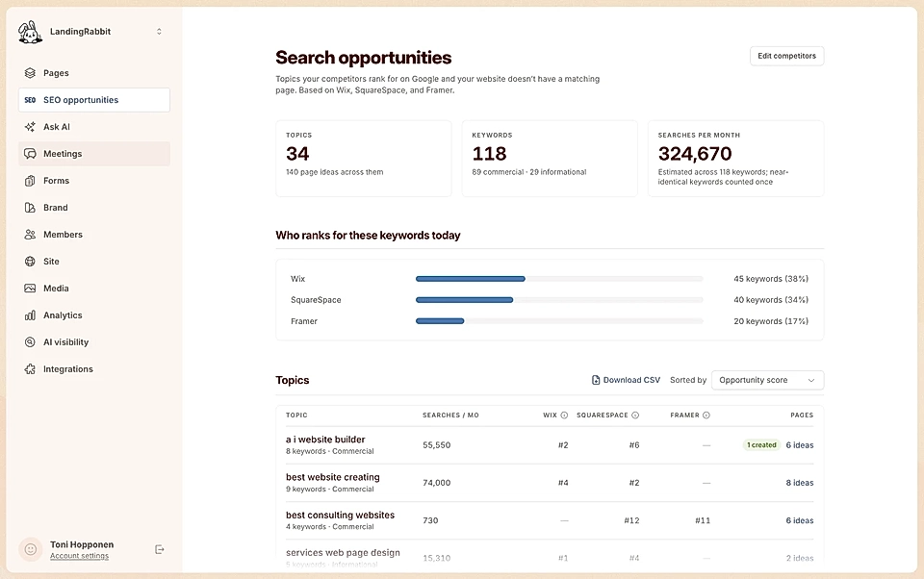Click the Site globe icon
Image resolution: width=924 pixels, height=579 pixels.
30,262
